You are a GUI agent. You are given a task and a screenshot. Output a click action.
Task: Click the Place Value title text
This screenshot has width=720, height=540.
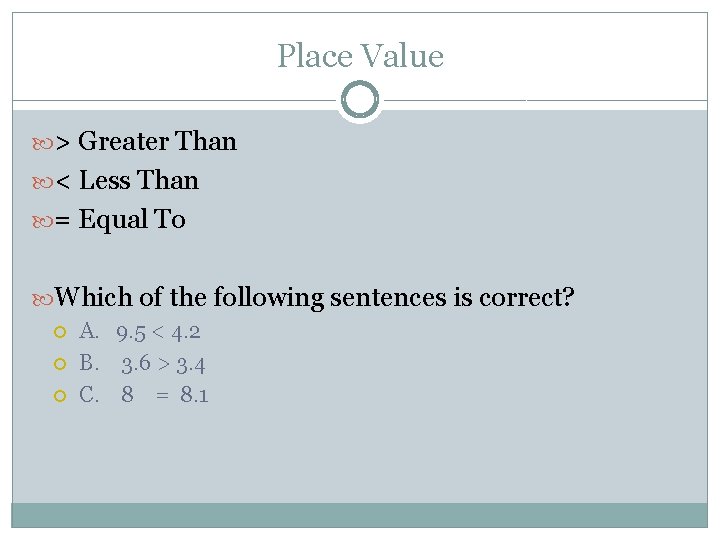(360, 56)
